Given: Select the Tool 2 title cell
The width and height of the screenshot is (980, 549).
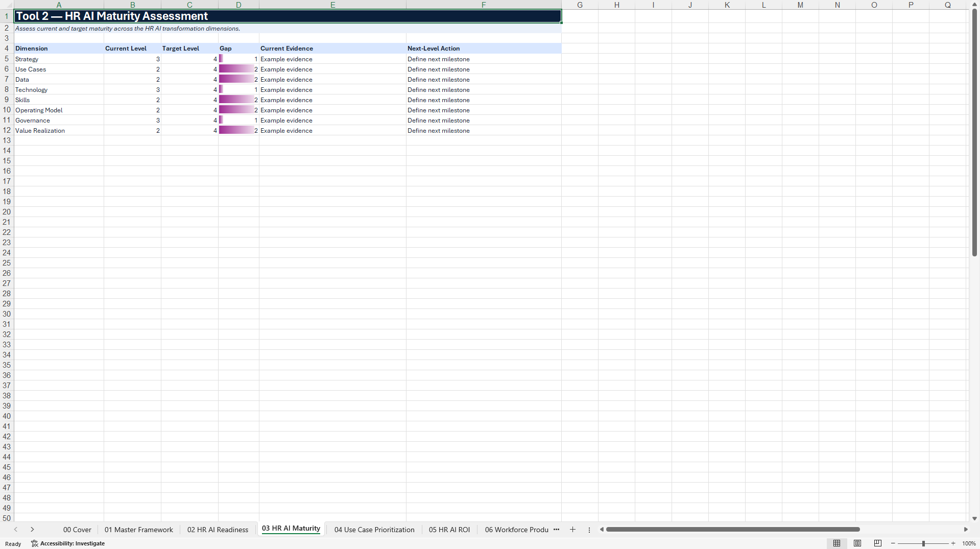Looking at the screenshot, I should [x=288, y=16].
